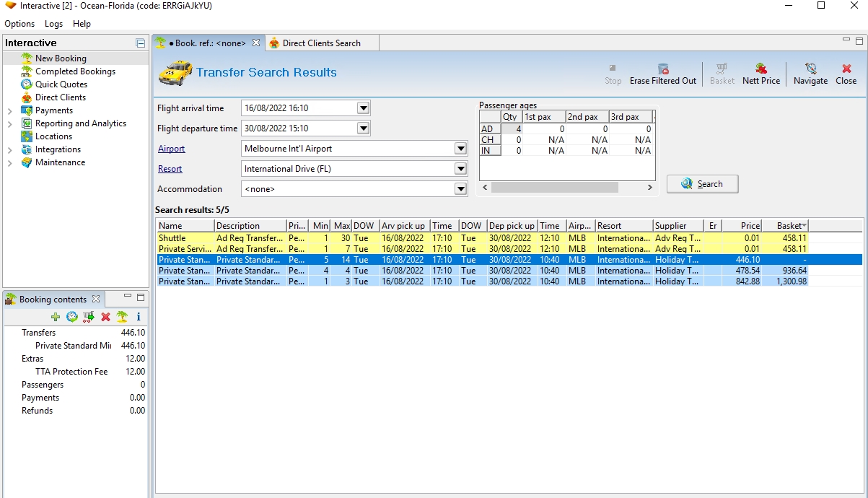Click the red cross icon in Booking contents
Image resolution: width=868 pixels, height=498 pixels.
105,317
